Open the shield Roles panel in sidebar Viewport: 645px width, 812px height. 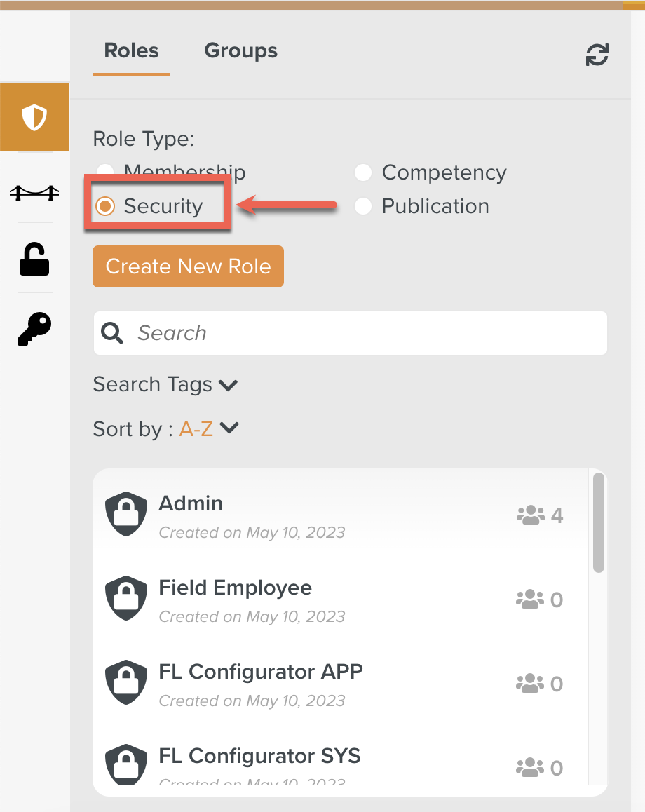pyautogui.click(x=34, y=116)
